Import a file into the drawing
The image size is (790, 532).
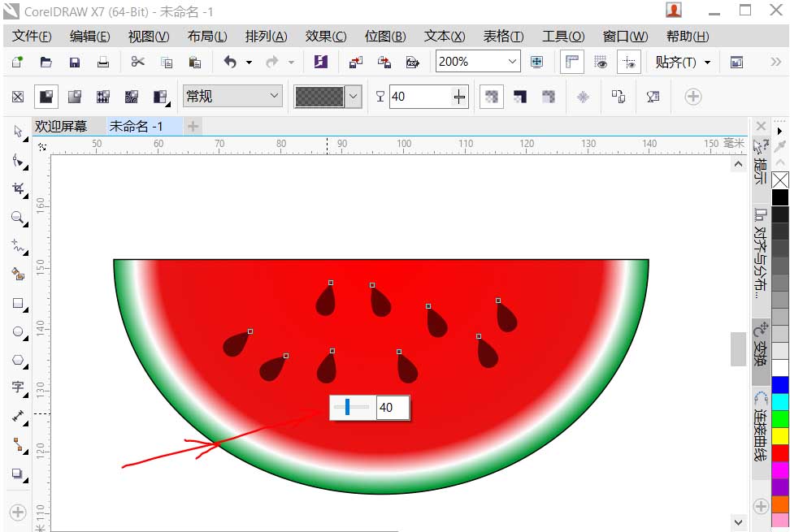[x=356, y=62]
